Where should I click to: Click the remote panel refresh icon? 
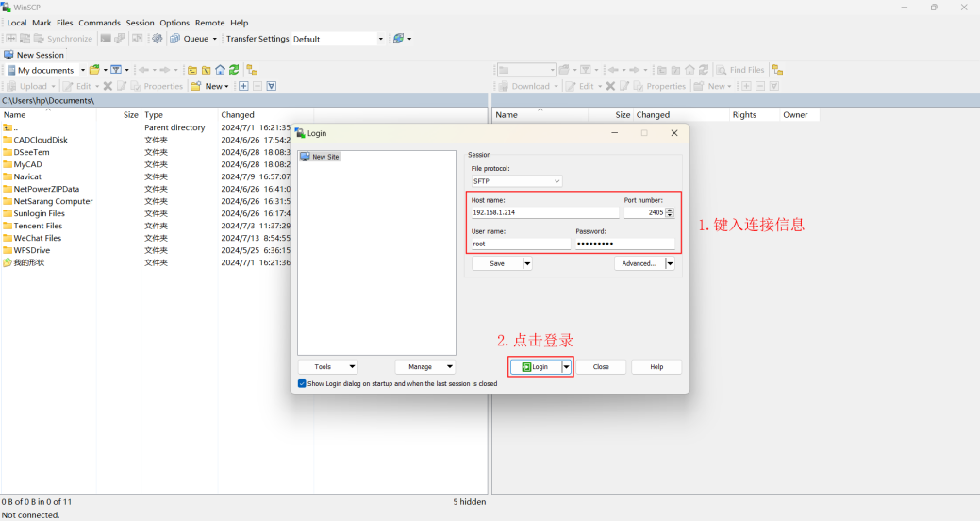pyautogui.click(x=703, y=70)
